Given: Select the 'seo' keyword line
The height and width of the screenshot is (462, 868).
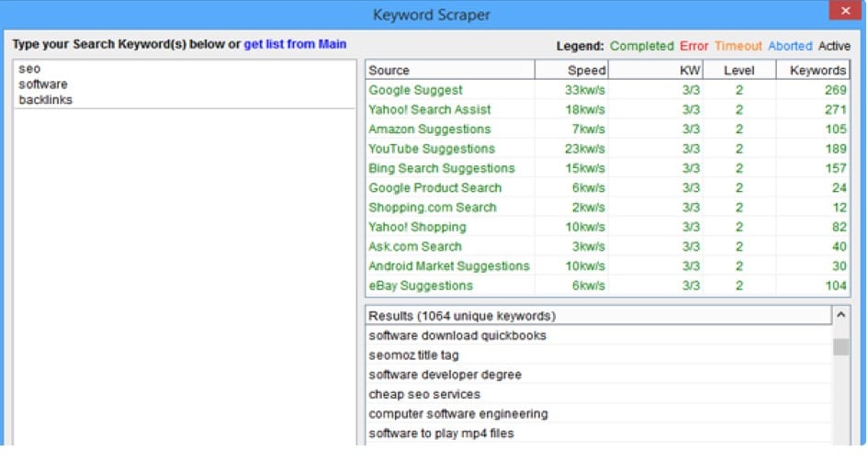Looking at the screenshot, I should coord(29,69).
